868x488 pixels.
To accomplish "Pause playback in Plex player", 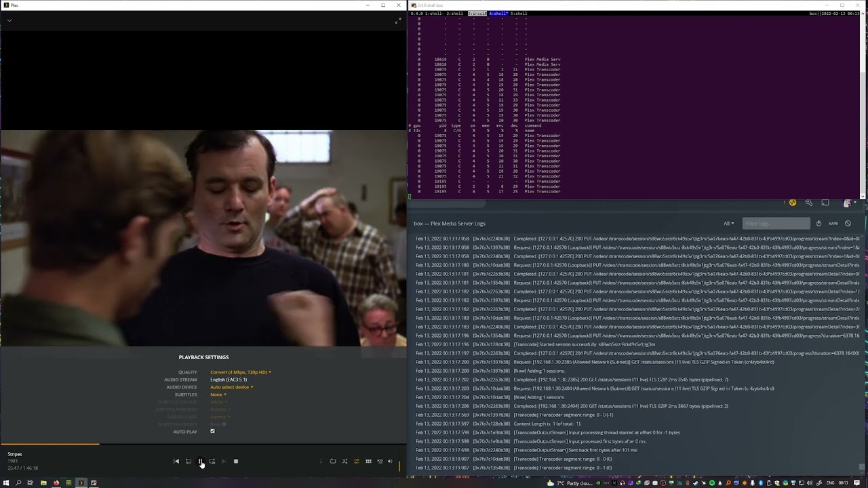I will (x=200, y=462).
